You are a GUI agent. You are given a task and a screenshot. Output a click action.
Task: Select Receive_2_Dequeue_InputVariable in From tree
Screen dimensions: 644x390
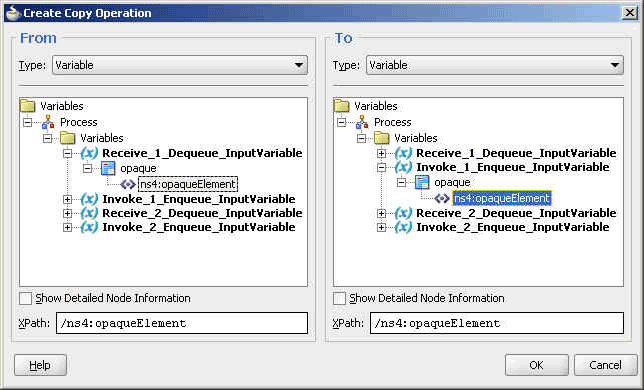click(x=202, y=213)
